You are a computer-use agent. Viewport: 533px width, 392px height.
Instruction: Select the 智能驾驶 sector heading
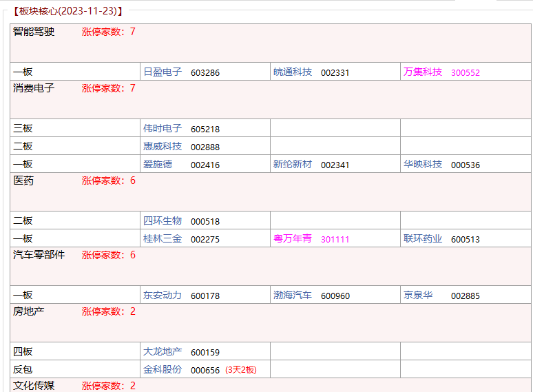[34, 32]
